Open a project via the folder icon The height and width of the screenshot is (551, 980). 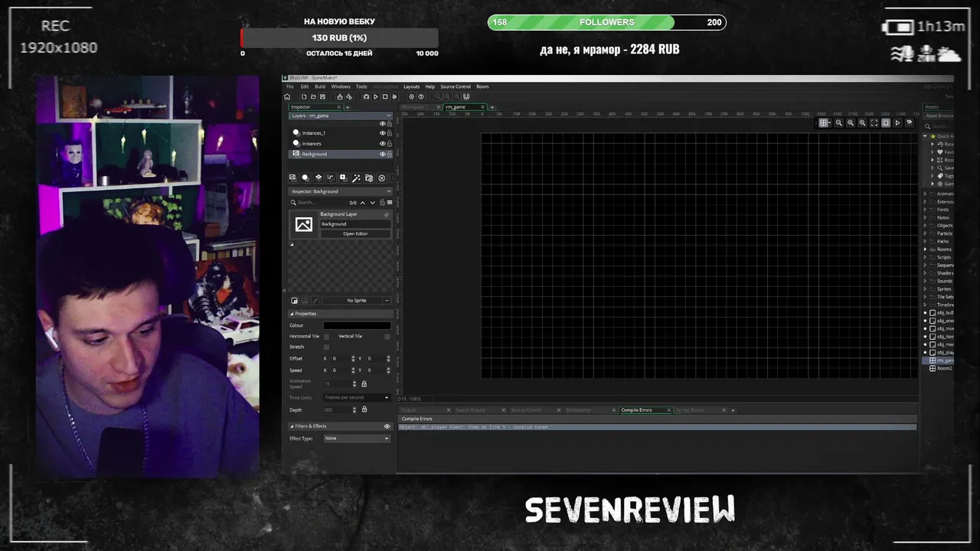coord(313,97)
